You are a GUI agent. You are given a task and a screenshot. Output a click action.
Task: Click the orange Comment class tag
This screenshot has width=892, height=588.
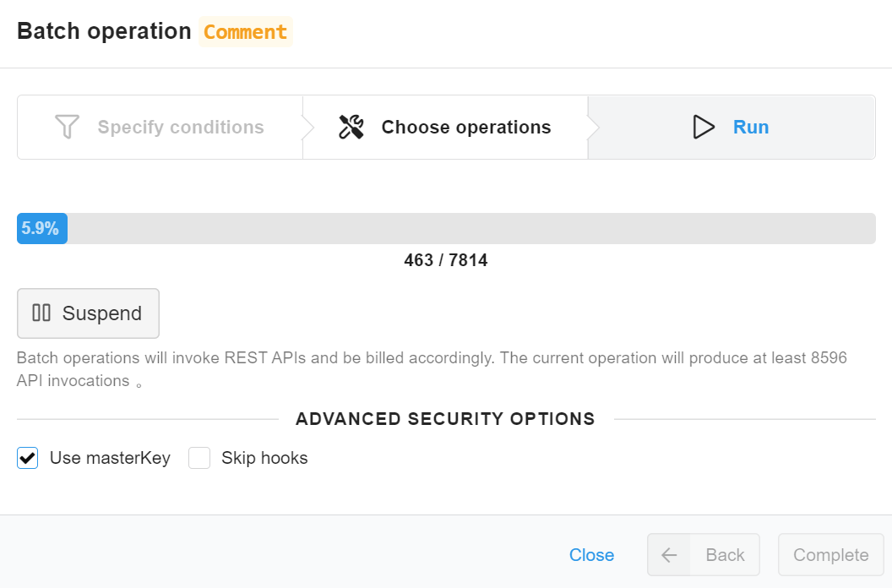pyautogui.click(x=245, y=32)
